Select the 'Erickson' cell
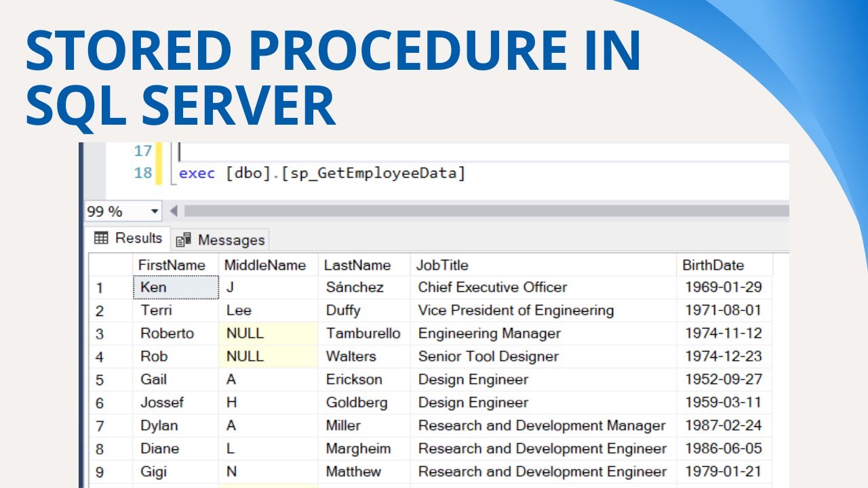Viewport: 868px width, 488px height. tap(364, 380)
